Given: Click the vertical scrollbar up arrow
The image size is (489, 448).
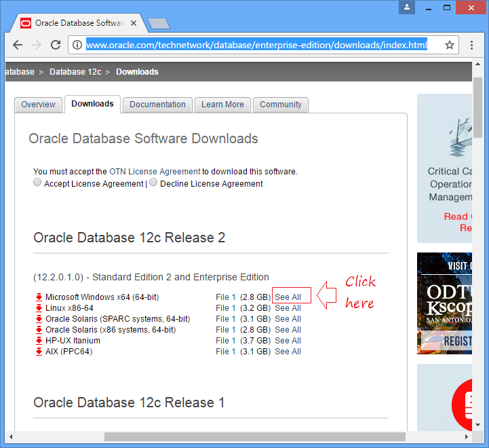Looking at the screenshot, I should 477,64.
